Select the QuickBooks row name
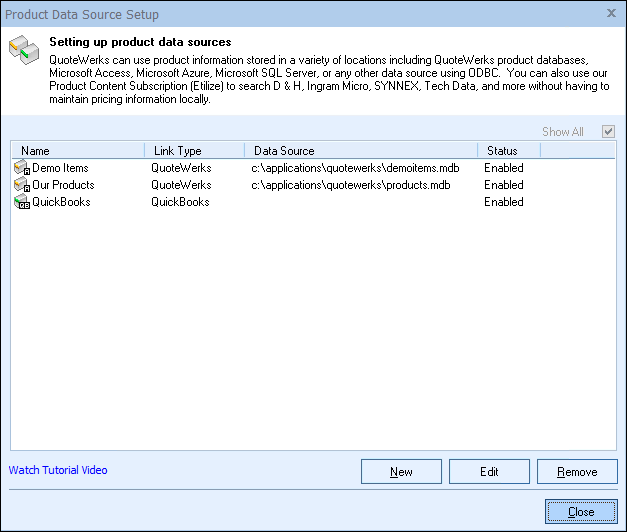 tap(61, 202)
